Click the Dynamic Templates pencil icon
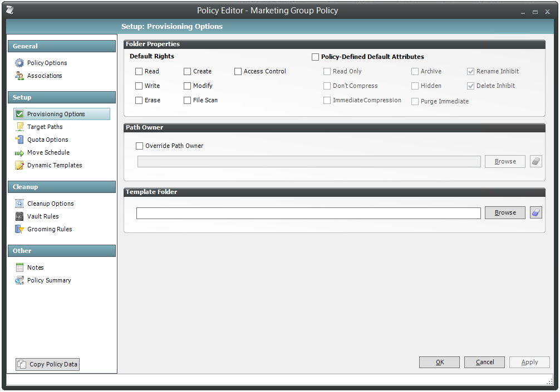 (x=19, y=165)
